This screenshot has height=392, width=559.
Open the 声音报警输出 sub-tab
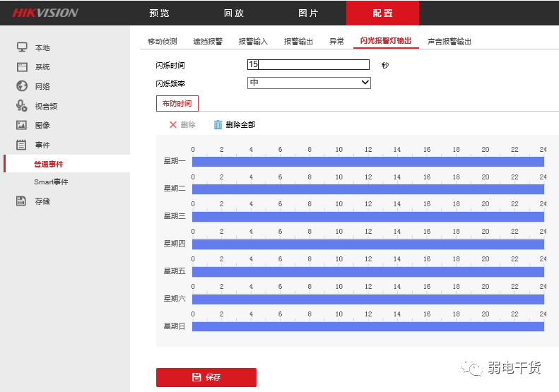[449, 42]
